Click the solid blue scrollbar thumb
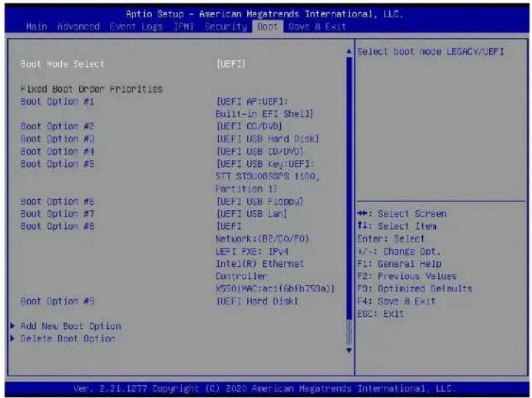 coord(349,188)
